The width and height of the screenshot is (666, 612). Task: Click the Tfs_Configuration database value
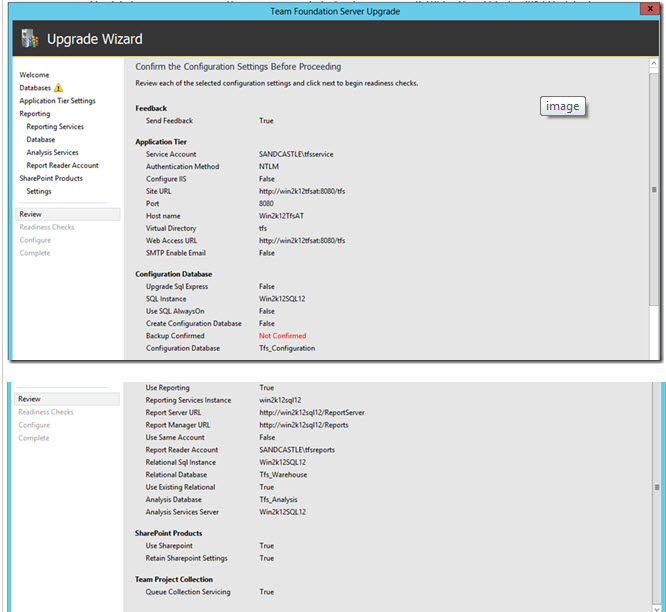click(287, 348)
